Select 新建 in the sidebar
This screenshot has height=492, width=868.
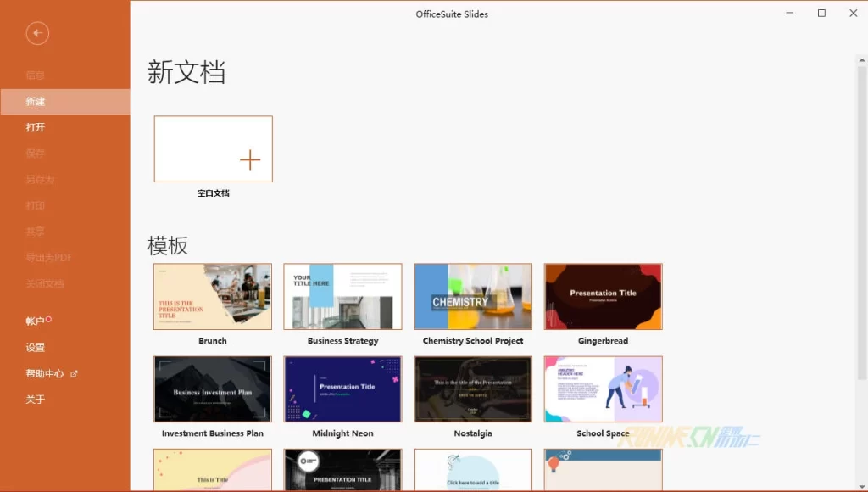click(x=36, y=102)
